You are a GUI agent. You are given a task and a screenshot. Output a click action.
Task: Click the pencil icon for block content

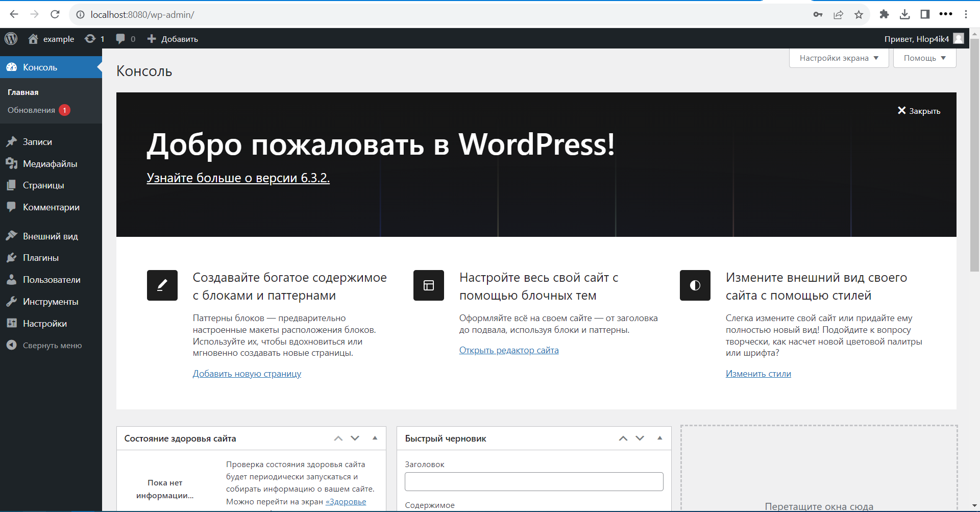162,285
